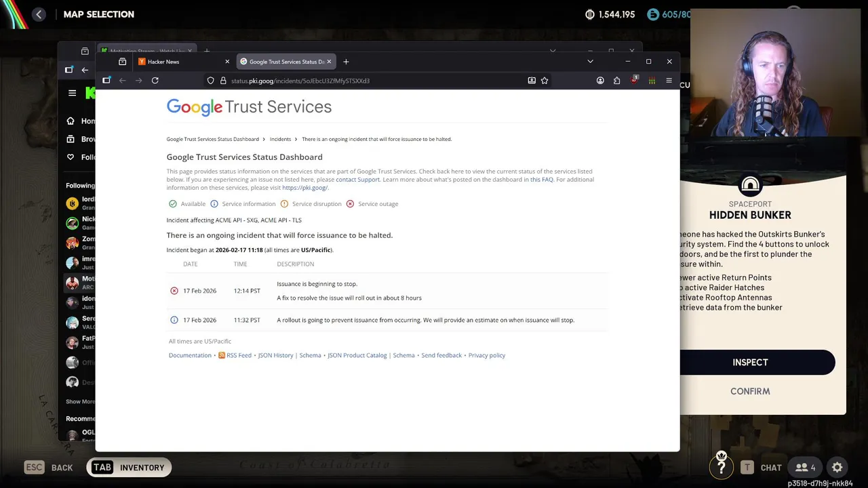Viewport: 868px width, 488px height.
Task: Open the Firefox application menu
Action: click(x=669, y=81)
